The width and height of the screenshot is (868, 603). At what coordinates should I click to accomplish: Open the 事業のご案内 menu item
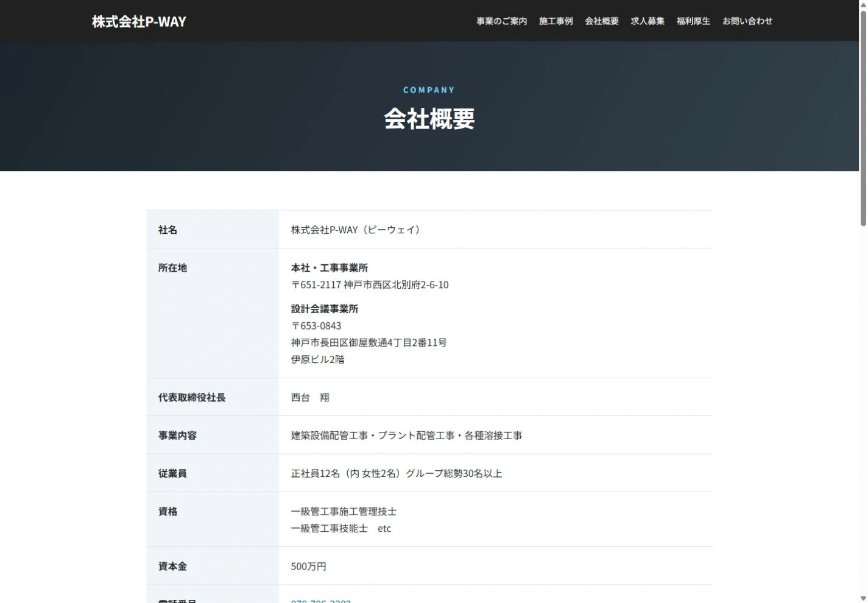501,21
